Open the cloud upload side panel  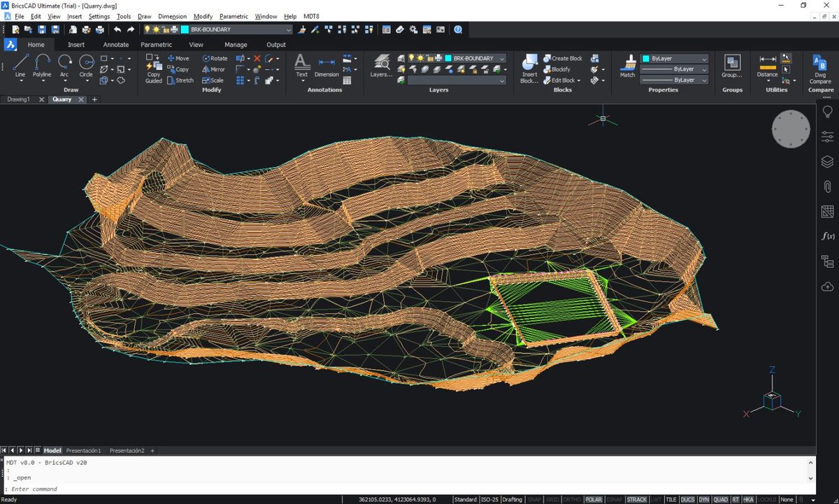point(828,287)
